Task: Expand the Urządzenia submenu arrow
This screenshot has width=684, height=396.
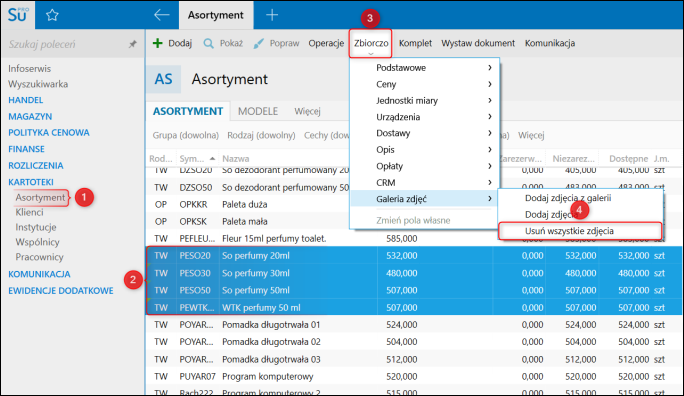Action: (x=490, y=117)
